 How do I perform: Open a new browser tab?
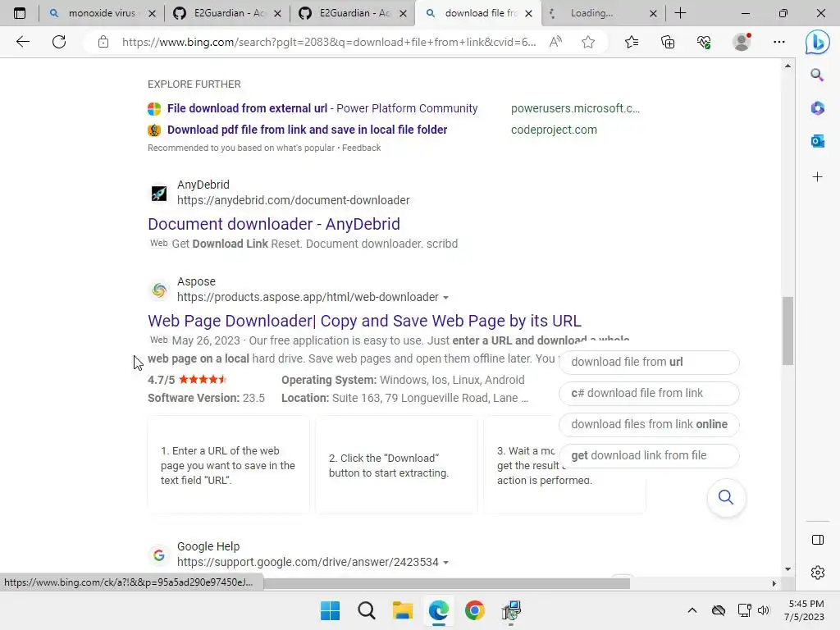tap(680, 13)
